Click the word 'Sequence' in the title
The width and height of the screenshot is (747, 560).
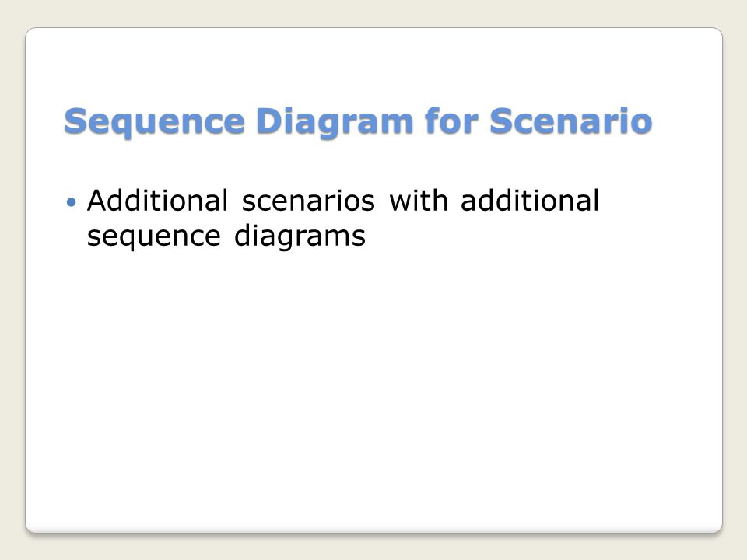(x=155, y=122)
